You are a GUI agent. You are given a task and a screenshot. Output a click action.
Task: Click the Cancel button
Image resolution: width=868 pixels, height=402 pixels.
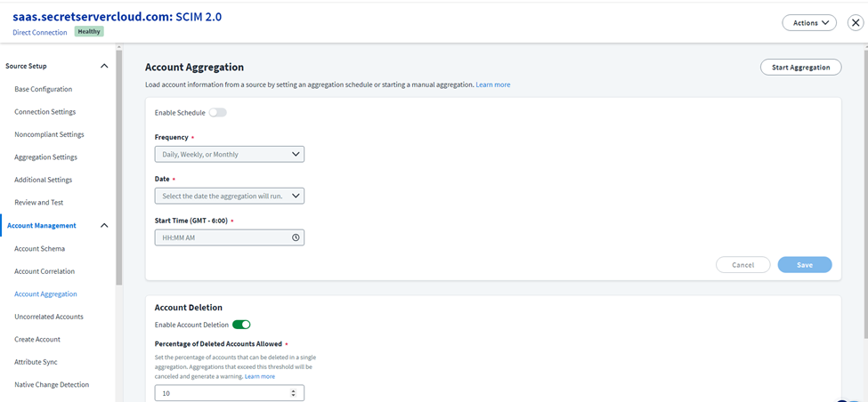pos(742,265)
